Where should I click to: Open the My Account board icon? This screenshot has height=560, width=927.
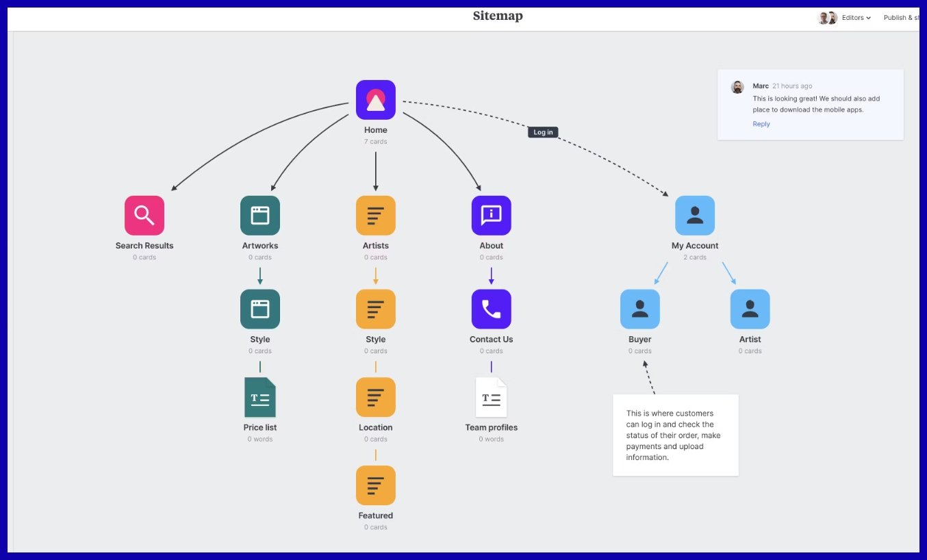(695, 216)
